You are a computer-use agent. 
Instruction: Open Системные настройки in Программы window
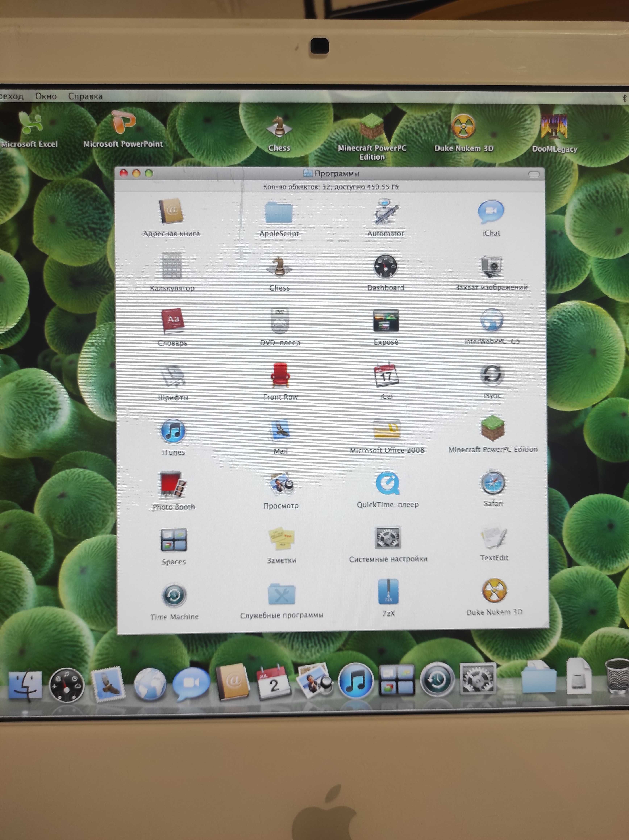point(388,537)
